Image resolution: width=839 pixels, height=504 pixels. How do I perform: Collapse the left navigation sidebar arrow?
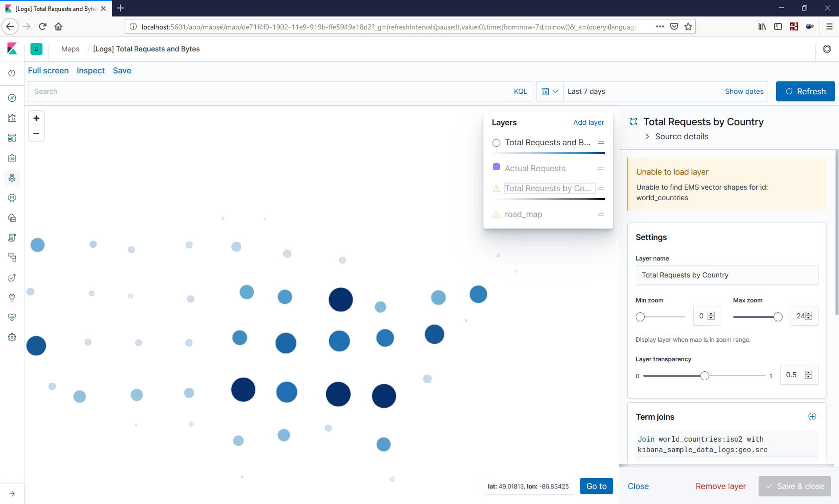(x=11, y=494)
